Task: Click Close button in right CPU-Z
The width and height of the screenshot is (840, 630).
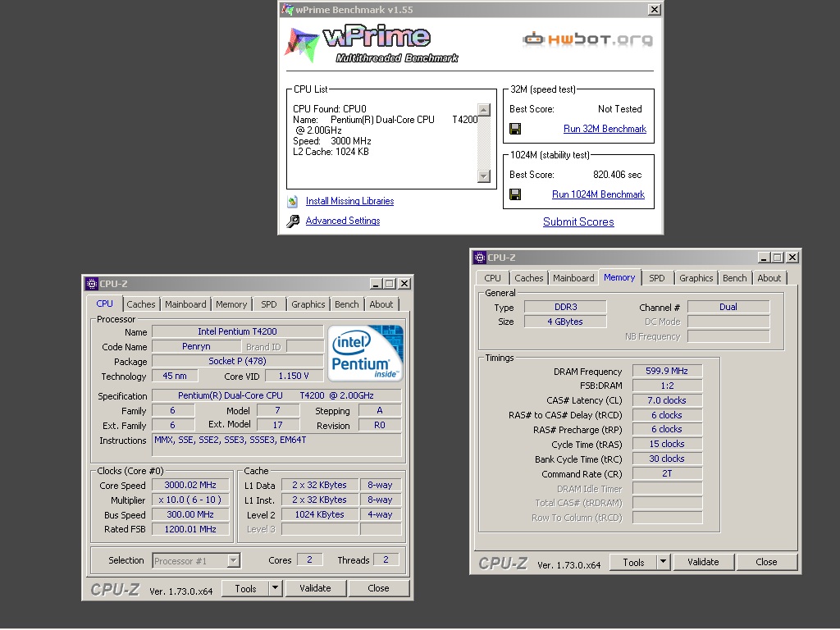Action: click(766, 562)
